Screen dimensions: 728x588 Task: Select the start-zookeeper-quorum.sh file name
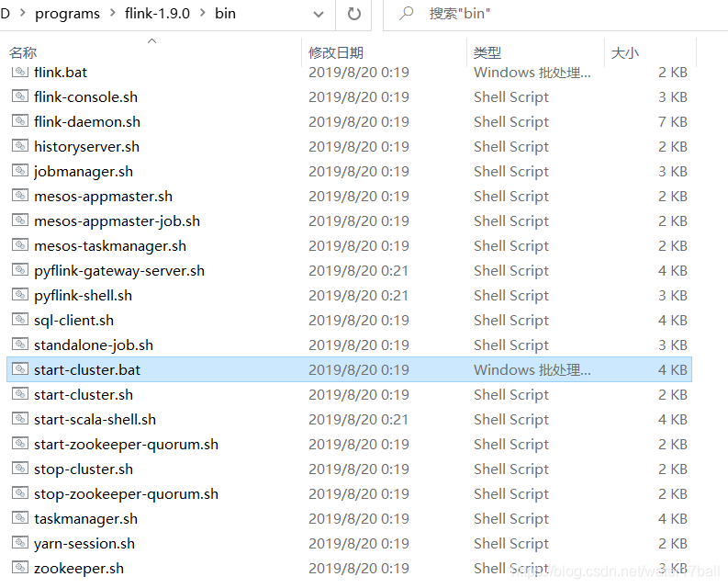[x=127, y=444]
